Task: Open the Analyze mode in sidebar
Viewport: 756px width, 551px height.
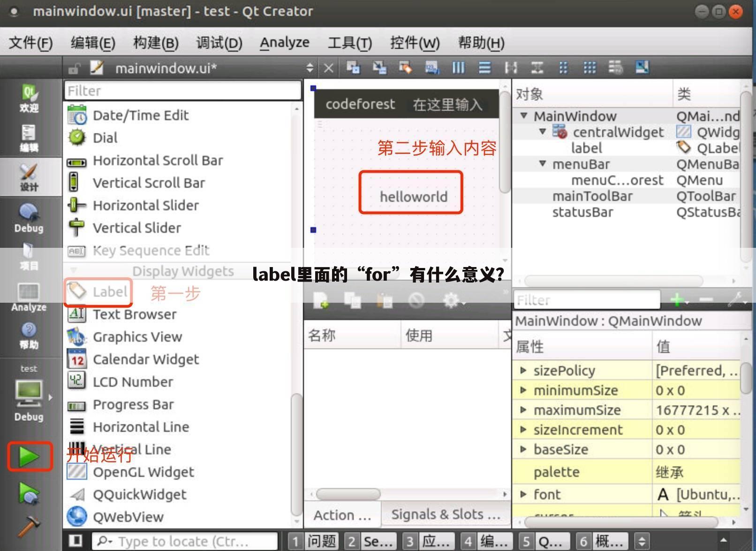Action: [29, 297]
